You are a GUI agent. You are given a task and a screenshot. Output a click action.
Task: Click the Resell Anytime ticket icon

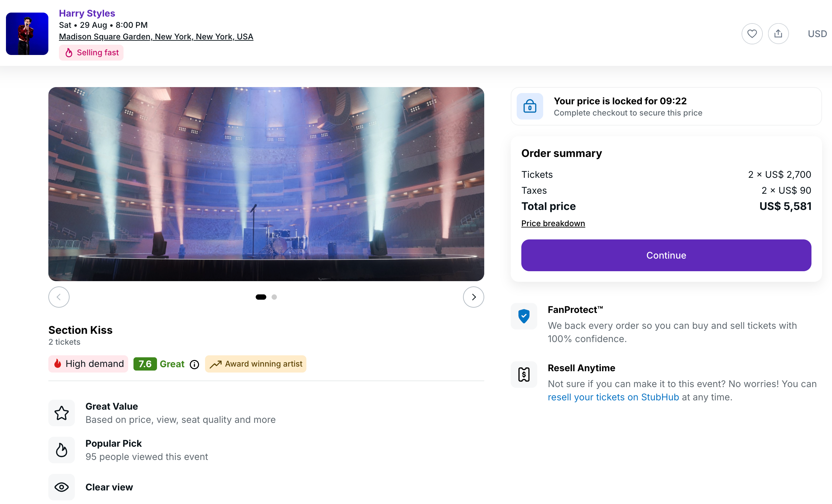(524, 375)
